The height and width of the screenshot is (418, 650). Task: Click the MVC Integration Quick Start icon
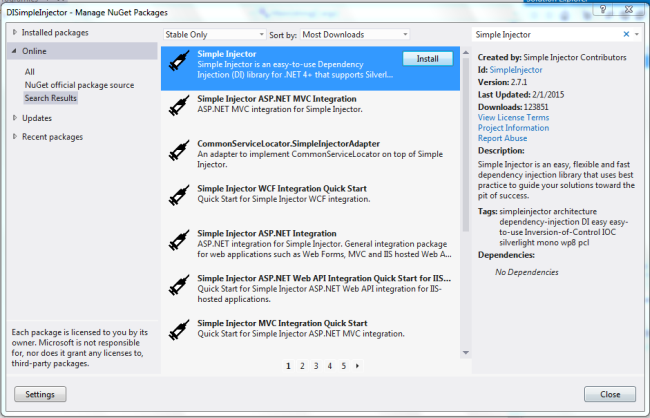click(179, 330)
